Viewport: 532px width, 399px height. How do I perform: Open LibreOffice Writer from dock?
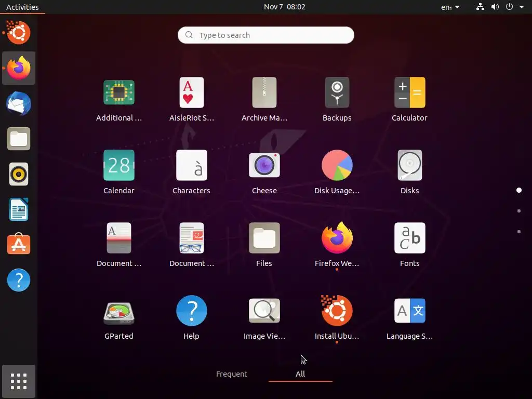(19, 210)
